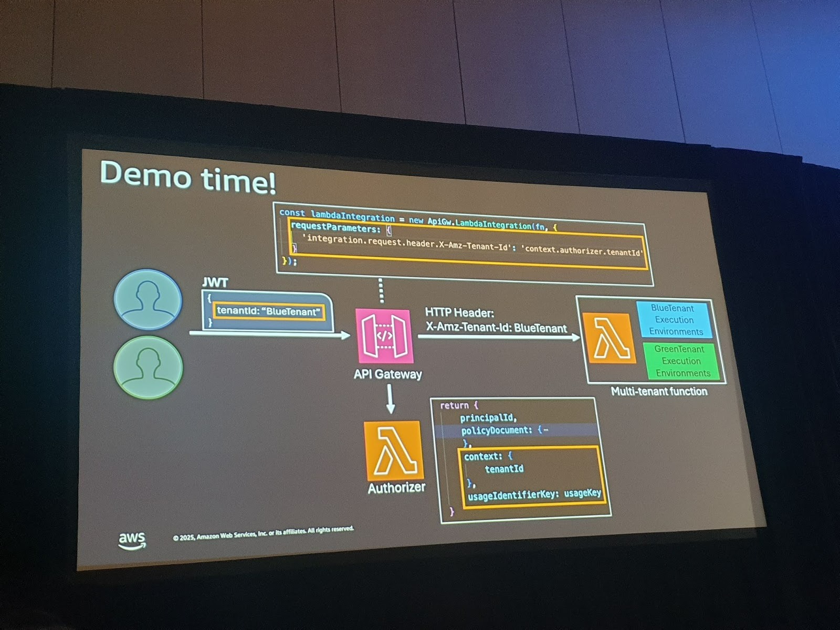Click the arrow from API Gateway to Authorizer
Screen dimensions: 840x630
click(390, 399)
